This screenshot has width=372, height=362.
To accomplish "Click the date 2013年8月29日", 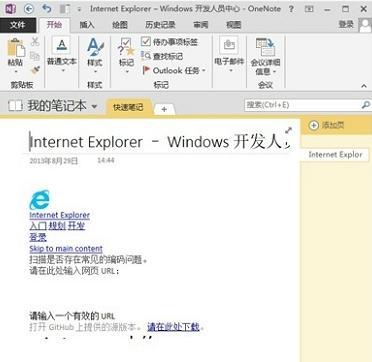I will (x=54, y=161).
